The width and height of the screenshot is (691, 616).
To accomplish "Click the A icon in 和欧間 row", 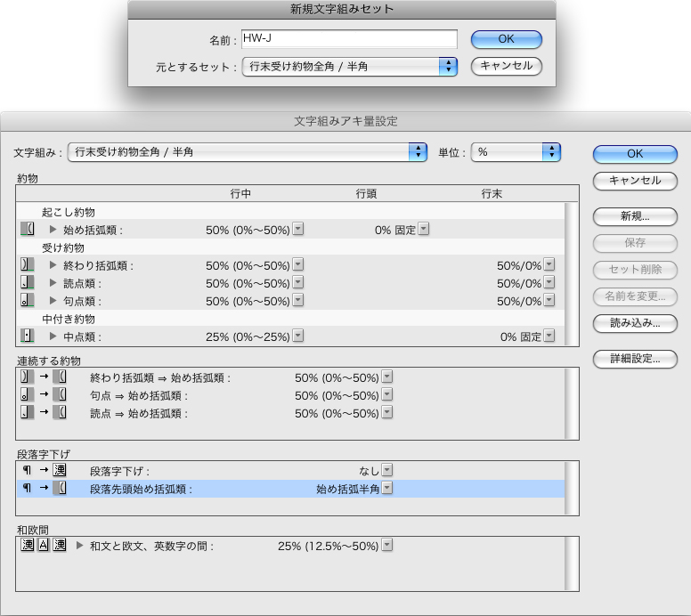I will pos(43,545).
